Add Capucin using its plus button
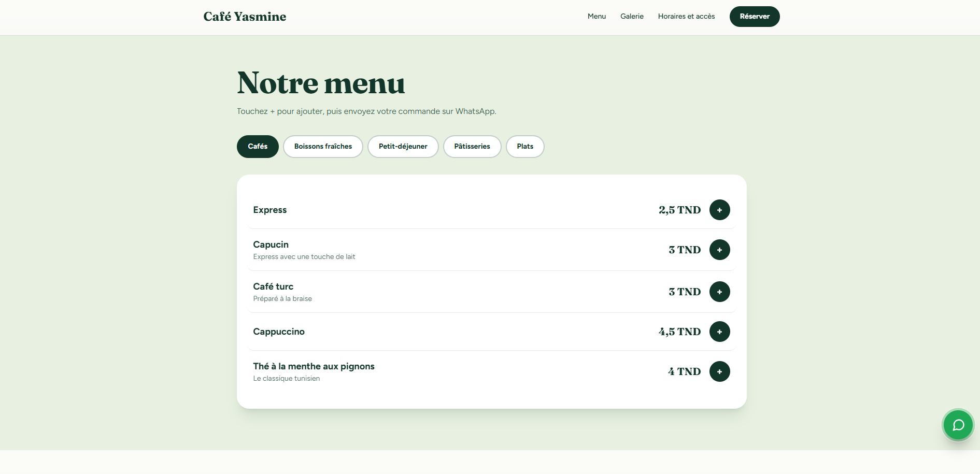The height and width of the screenshot is (474, 980). click(x=719, y=250)
